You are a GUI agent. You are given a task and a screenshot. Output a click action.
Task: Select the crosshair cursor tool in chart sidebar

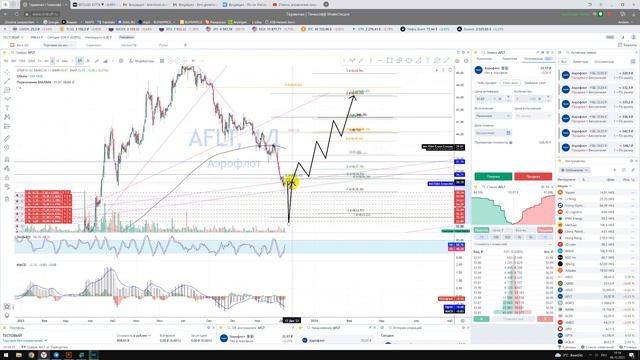pyautogui.click(x=7, y=72)
